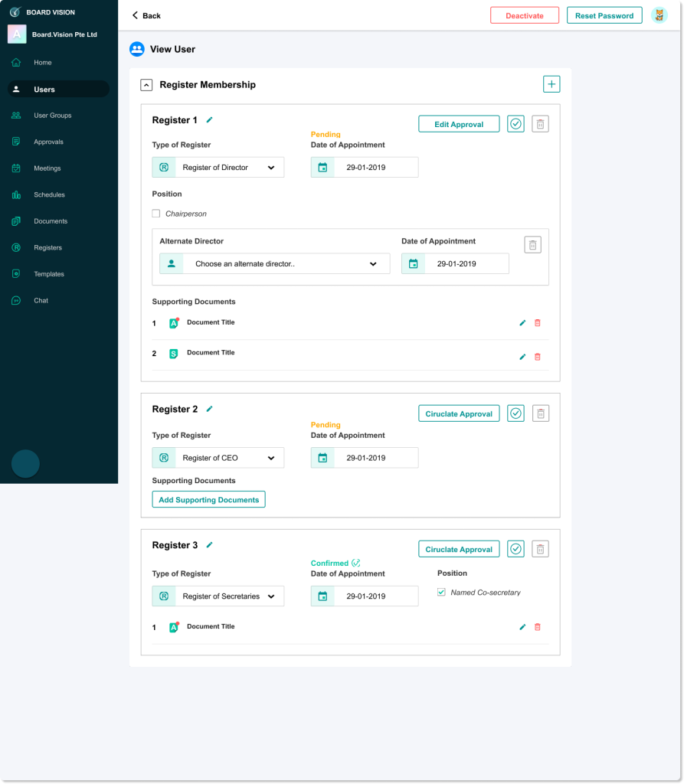Click the pencil icon beside Register 3

click(x=210, y=545)
